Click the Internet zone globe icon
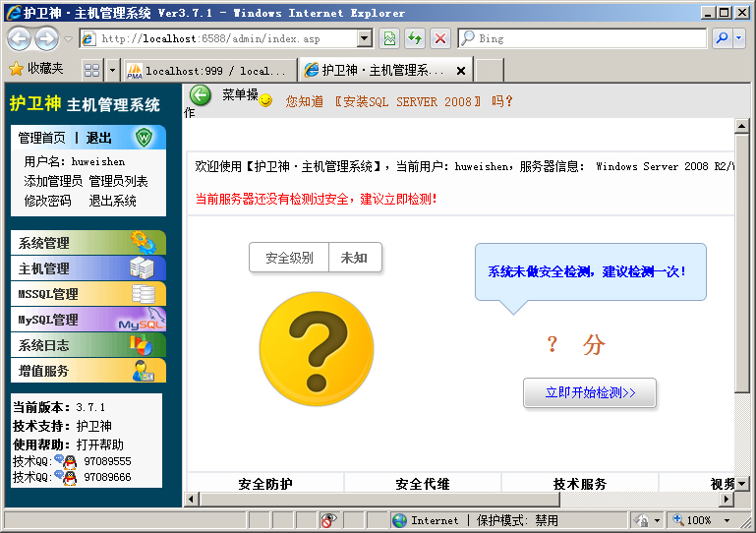 pos(400,520)
